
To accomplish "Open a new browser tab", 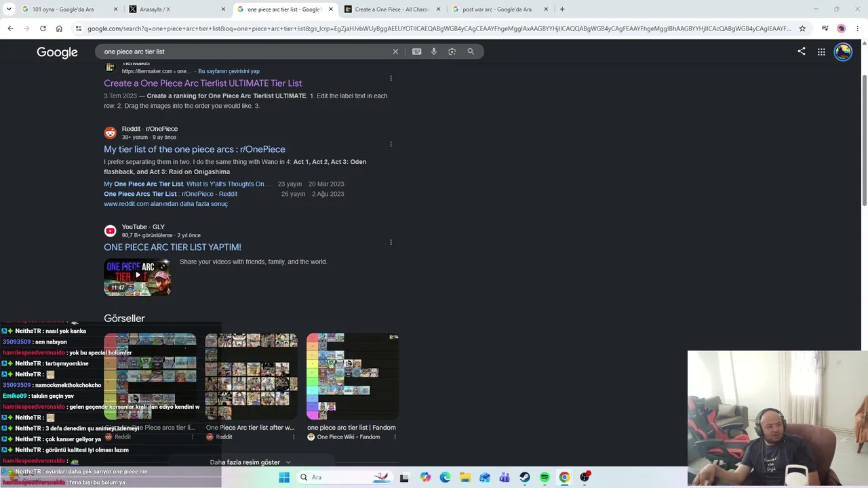I will click(562, 9).
